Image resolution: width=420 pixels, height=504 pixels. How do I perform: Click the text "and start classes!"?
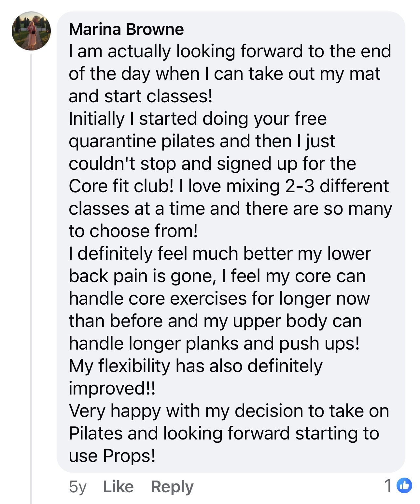click(141, 96)
